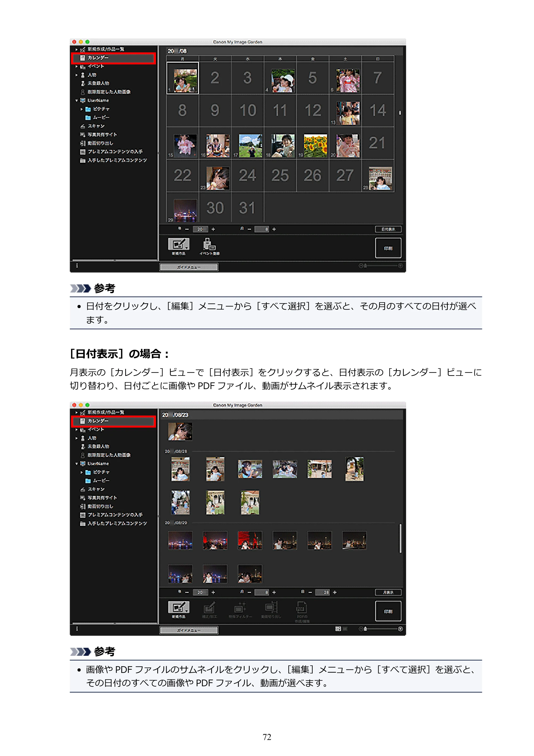Screen dimensions: 534x756
Task: Click the Month View (月表示) button
Action: 388,592
